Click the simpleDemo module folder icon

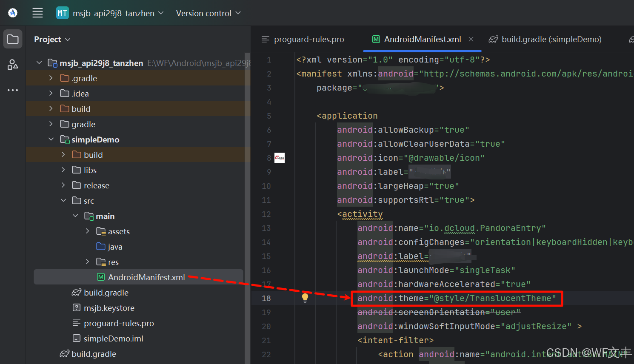(x=65, y=139)
